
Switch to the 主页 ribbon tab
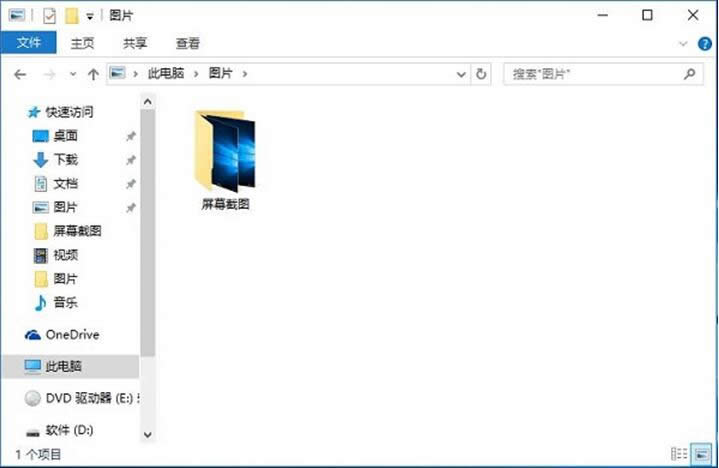tap(83, 43)
